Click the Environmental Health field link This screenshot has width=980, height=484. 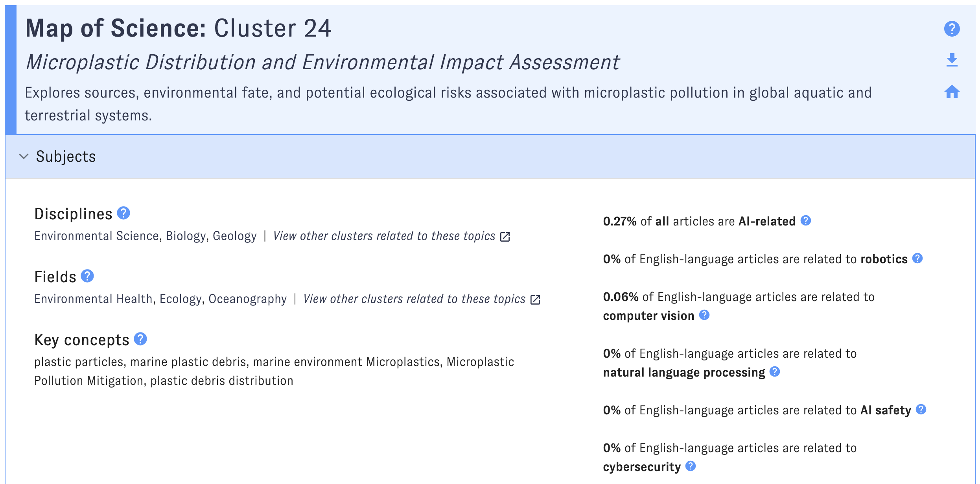pos(93,299)
